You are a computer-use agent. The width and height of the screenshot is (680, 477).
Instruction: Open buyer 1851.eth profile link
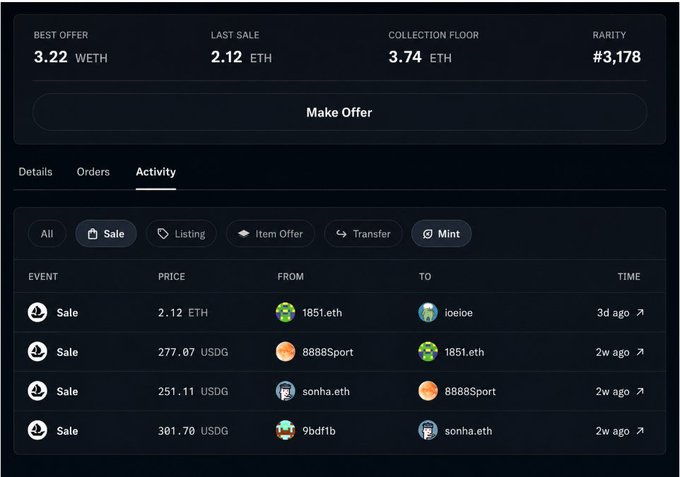point(464,352)
